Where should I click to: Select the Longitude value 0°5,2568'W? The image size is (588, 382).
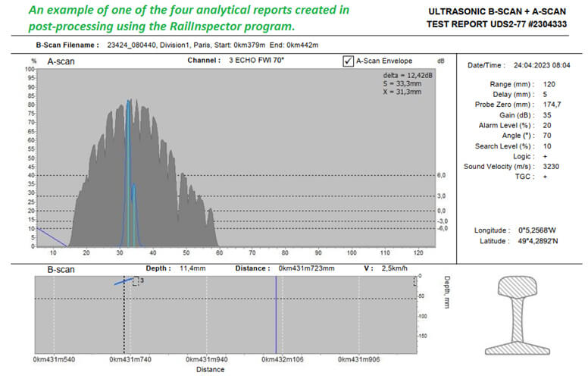(x=537, y=230)
